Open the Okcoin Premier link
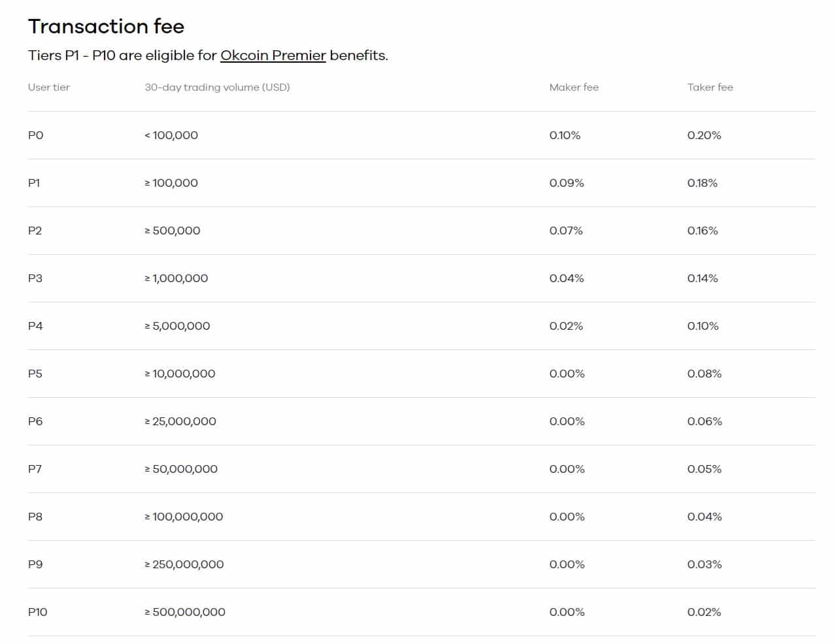Image resolution: width=836 pixels, height=644 pixels. tap(273, 56)
